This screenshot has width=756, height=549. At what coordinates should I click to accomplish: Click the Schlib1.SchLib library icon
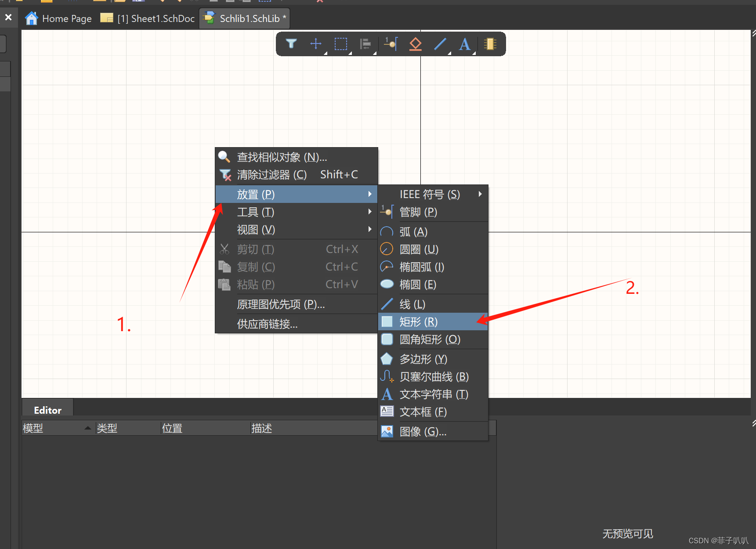(209, 18)
